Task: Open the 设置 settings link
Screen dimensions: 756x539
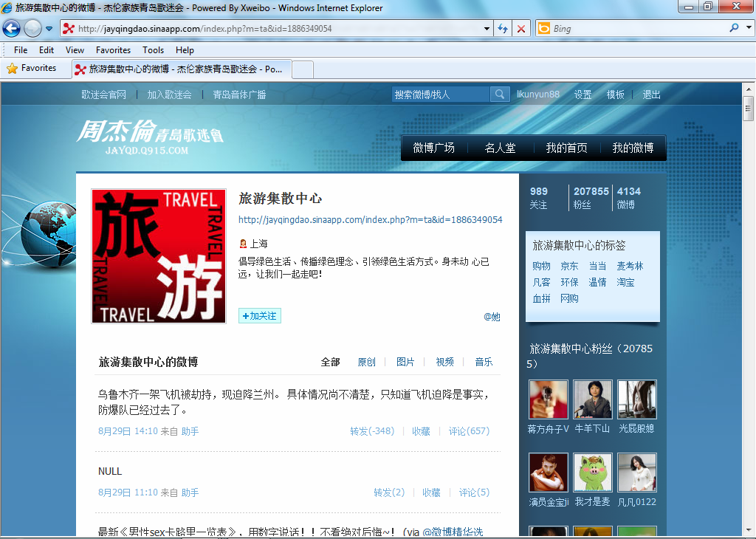Action: point(583,95)
